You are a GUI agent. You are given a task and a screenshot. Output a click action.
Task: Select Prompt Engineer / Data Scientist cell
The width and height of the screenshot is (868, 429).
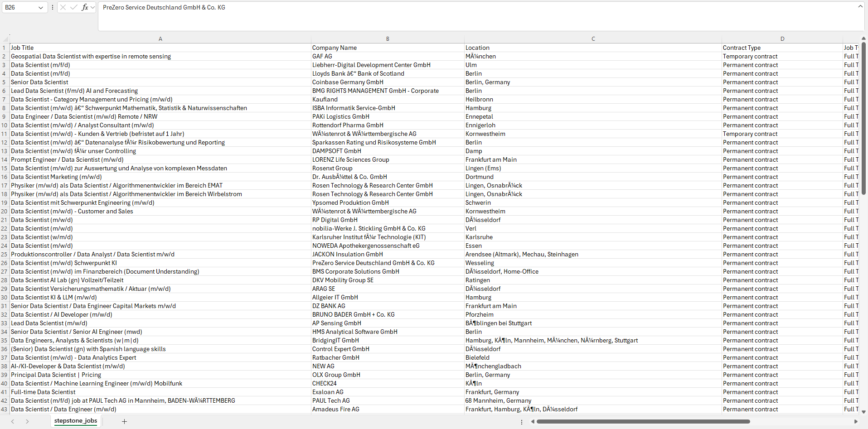[x=160, y=159]
